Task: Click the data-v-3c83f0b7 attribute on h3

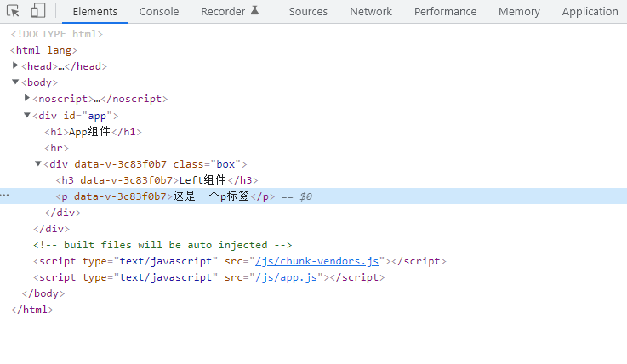Action: (126, 180)
